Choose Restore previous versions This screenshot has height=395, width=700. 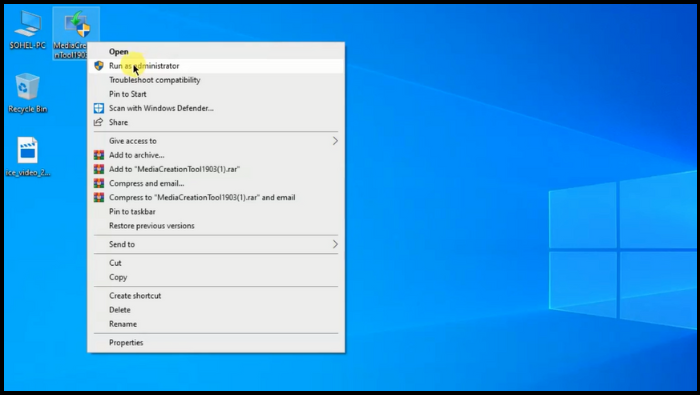(x=216, y=226)
